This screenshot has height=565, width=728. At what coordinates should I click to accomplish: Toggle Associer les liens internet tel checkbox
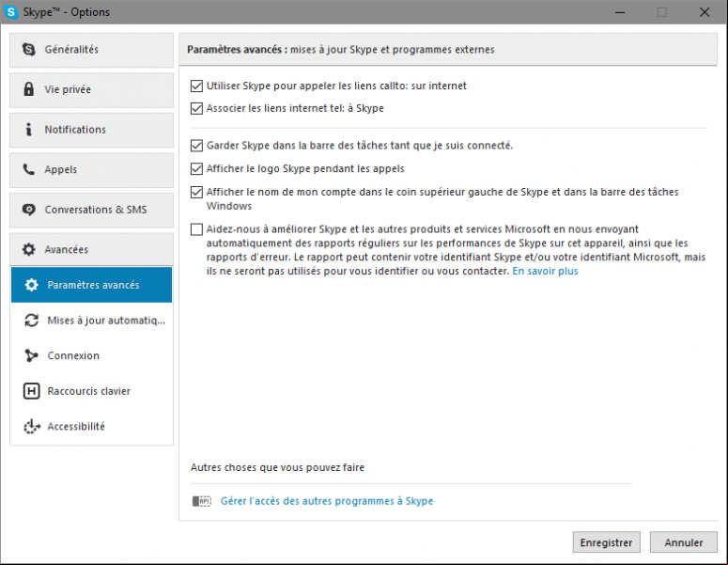pyautogui.click(x=196, y=108)
